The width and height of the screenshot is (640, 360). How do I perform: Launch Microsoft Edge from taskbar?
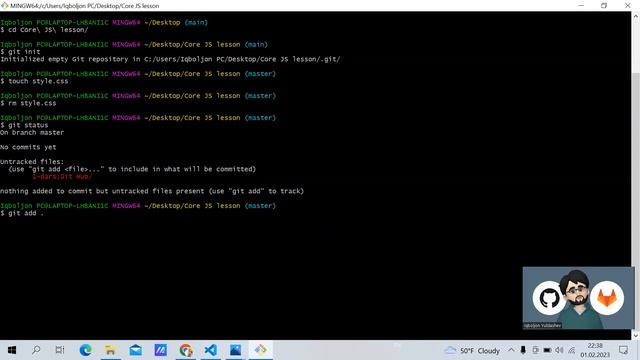[85, 350]
